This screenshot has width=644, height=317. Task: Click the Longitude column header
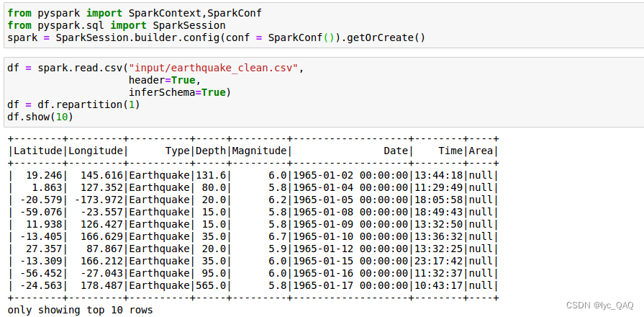(95, 151)
